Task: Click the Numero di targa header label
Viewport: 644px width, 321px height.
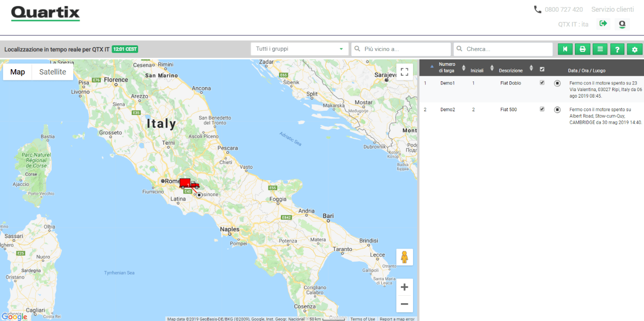Action: (x=447, y=67)
